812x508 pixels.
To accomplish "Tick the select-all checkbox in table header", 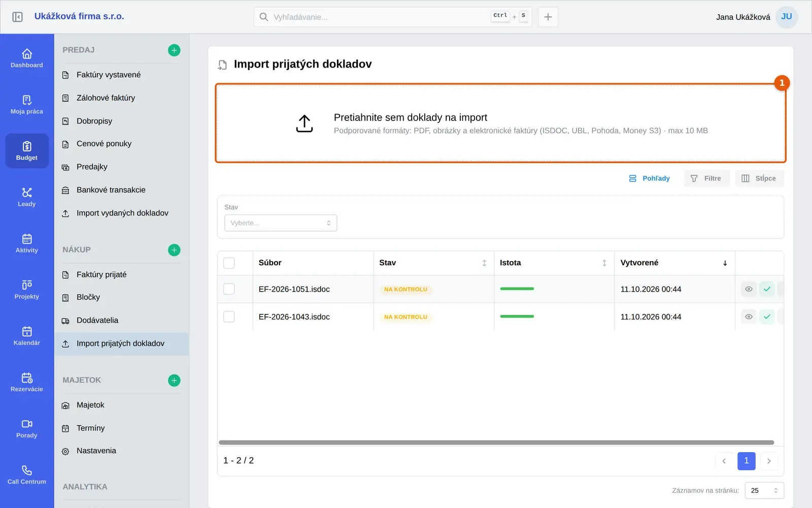I will coord(229,263).
